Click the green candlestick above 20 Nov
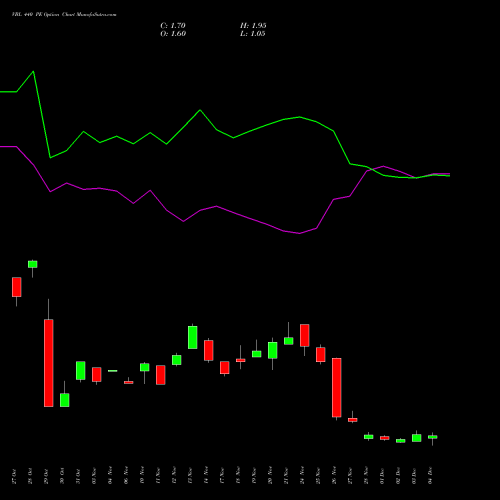The width and height of the screenshot is (500, 500). (x=273, y=350)
